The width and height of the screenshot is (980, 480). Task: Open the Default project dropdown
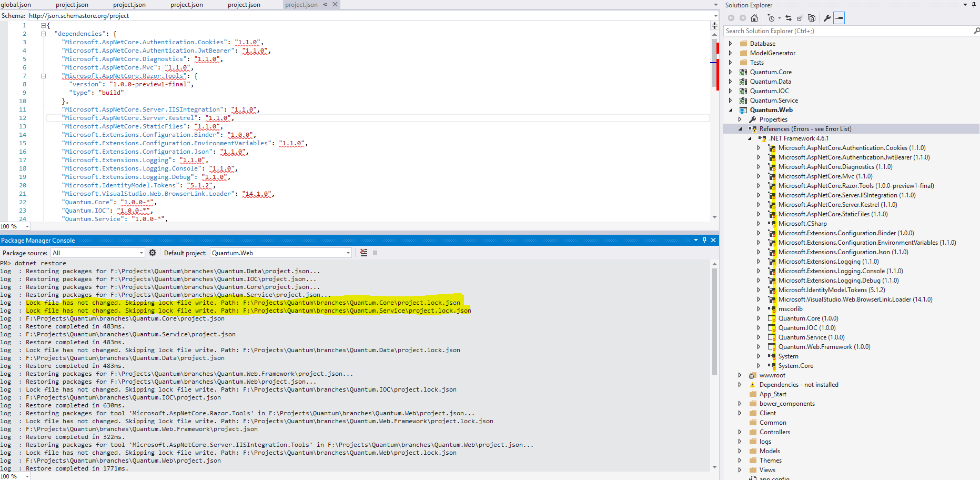point(348,253)
